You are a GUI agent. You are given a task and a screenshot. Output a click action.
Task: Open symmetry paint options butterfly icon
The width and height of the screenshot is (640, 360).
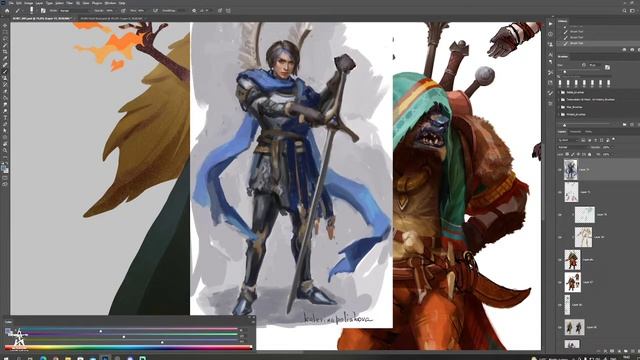pos(228,11)
